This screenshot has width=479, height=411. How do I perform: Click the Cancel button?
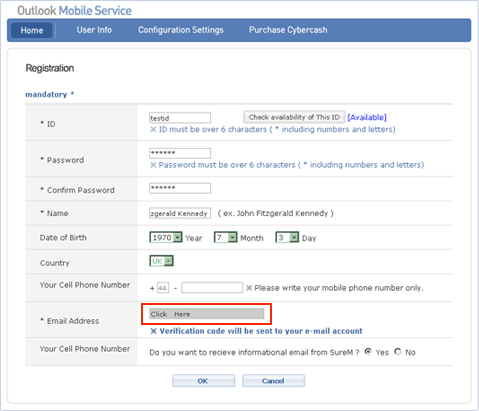tap(273, 381)
